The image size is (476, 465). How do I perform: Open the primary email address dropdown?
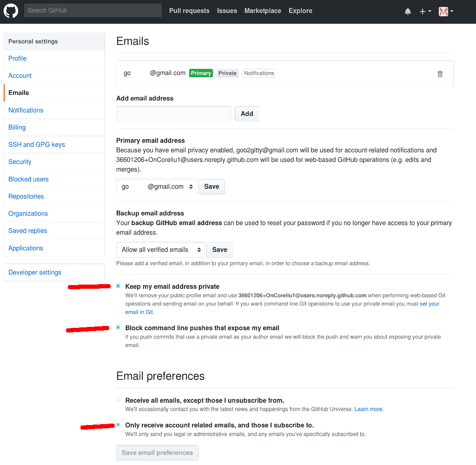pos(156,186)
